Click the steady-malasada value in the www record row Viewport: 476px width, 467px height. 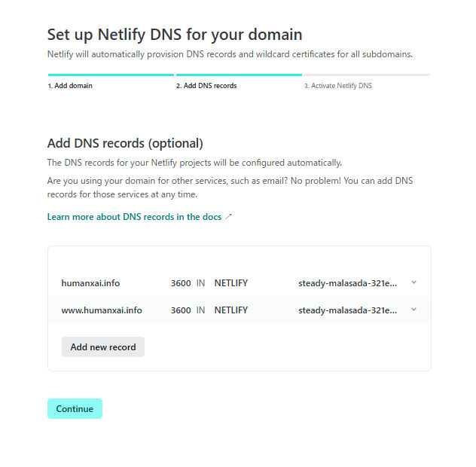pyautogui.click(x=347, y=310)
